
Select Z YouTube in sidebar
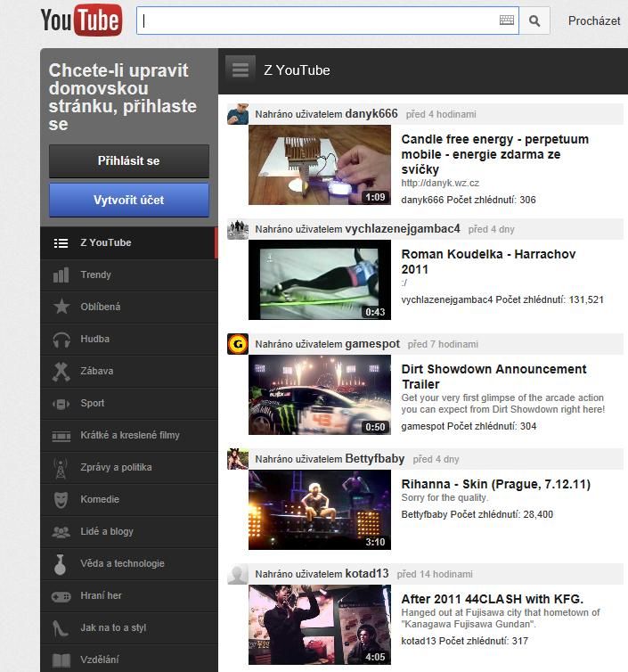click(x=129, y=242)
